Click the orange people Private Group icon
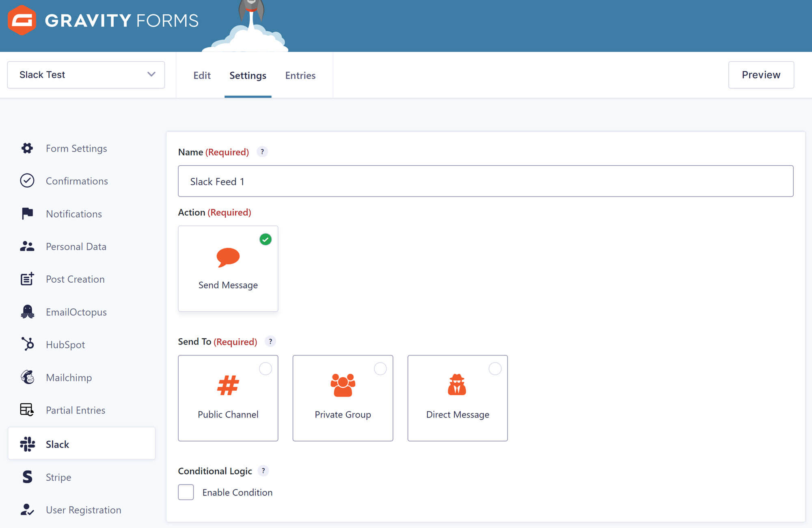812x528 pixels. point(343,385)
